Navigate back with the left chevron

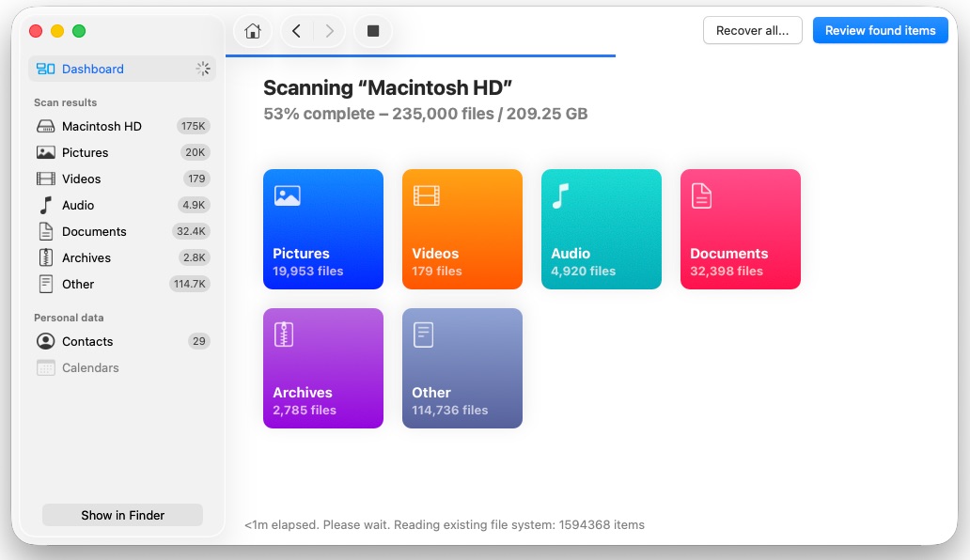click(296, 31)
